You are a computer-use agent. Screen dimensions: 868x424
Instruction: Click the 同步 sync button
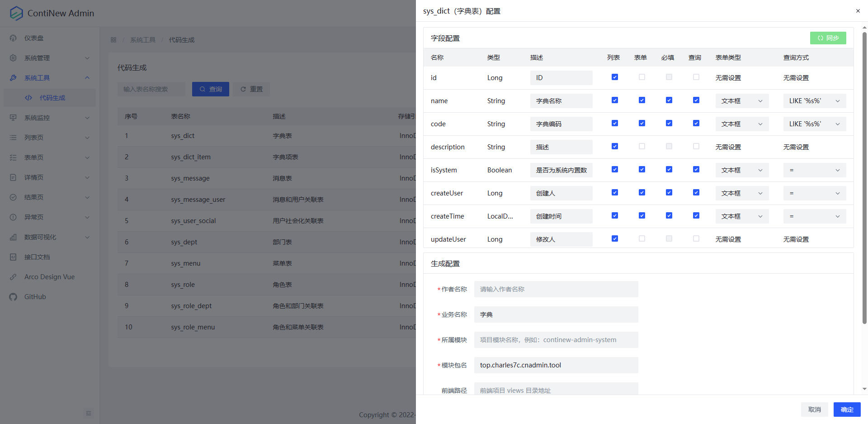tap(828, 38)
